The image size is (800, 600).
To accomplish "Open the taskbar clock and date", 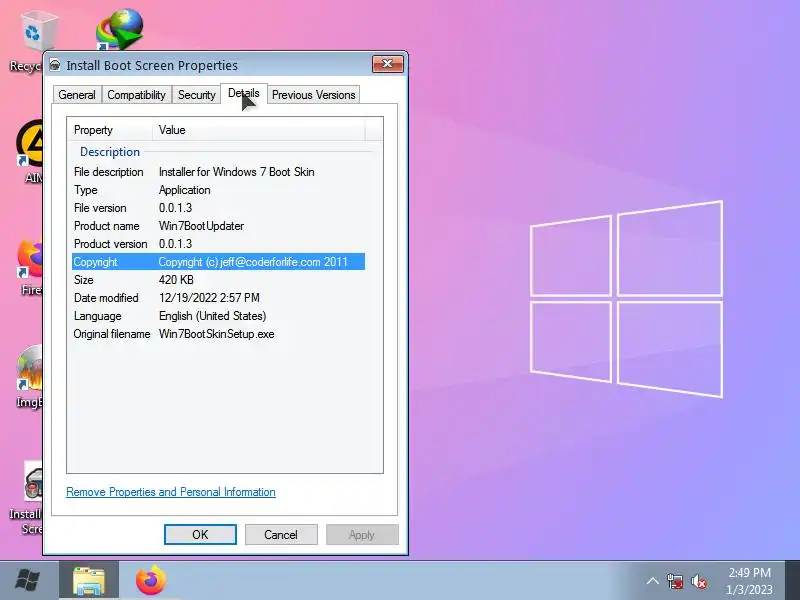I will [x=749, y=581].
